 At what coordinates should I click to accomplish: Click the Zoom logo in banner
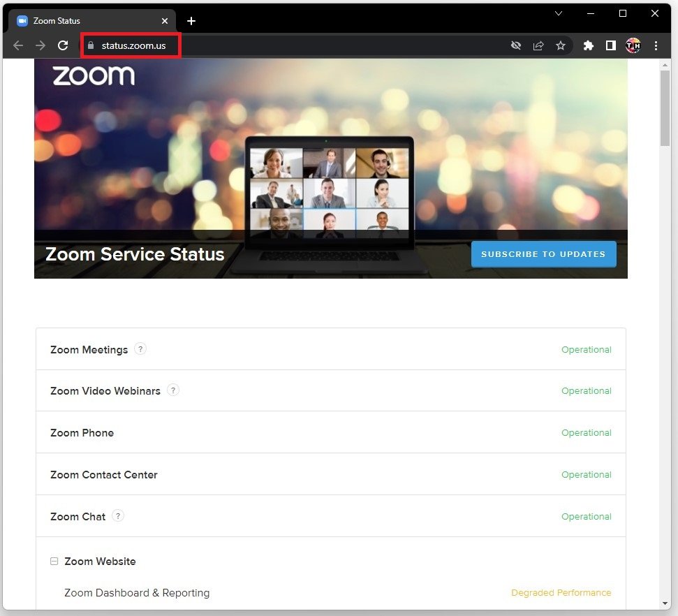click(x=94, y=75)
